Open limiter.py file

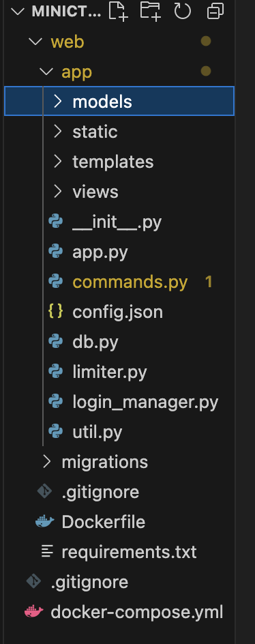(110, 372)
